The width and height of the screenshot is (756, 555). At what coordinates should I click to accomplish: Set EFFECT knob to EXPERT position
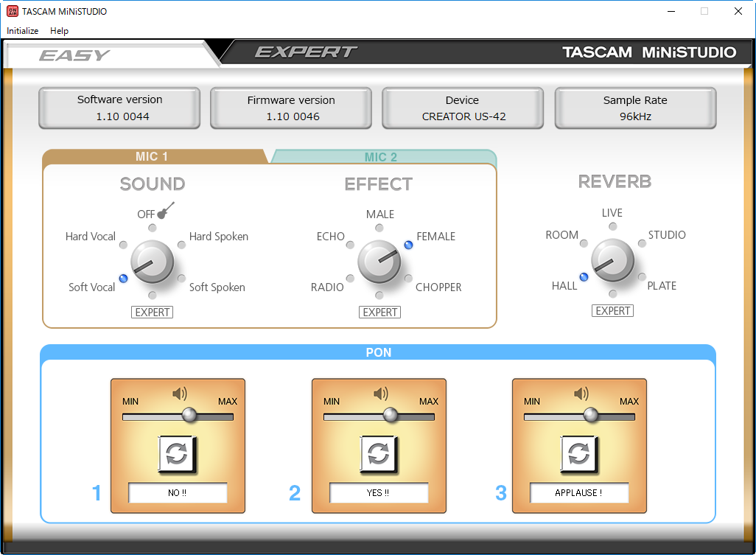pyautogui.click(x=379, y=295)
